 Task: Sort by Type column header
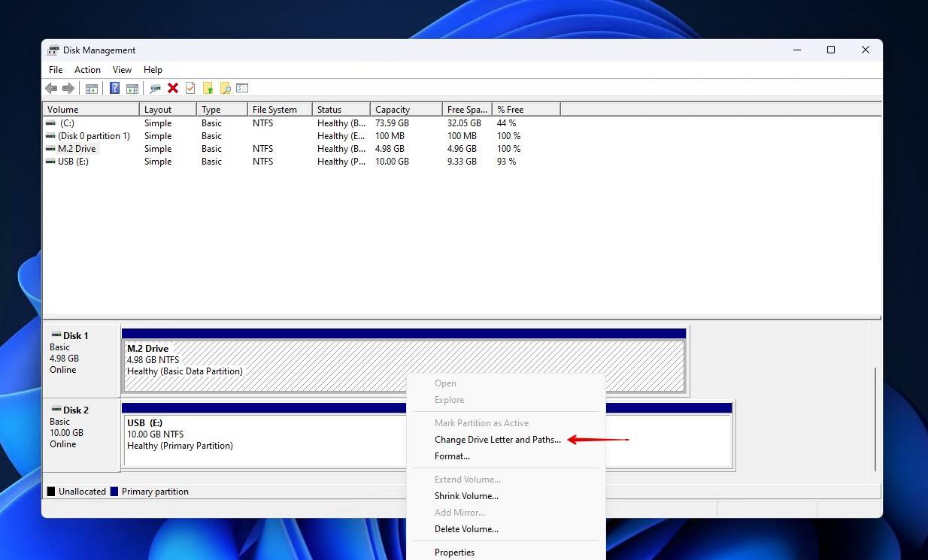pyautogui.click(x=222, y=110)
